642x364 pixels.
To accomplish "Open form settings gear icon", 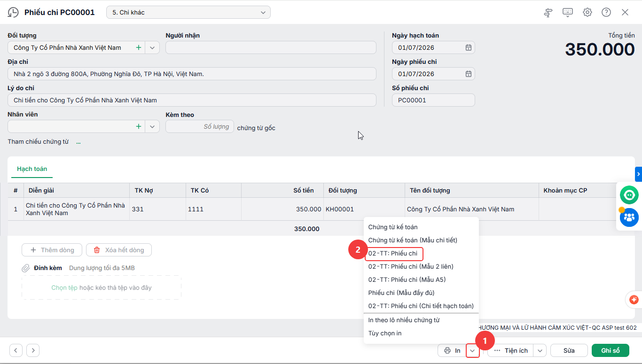I will [587, 13].
